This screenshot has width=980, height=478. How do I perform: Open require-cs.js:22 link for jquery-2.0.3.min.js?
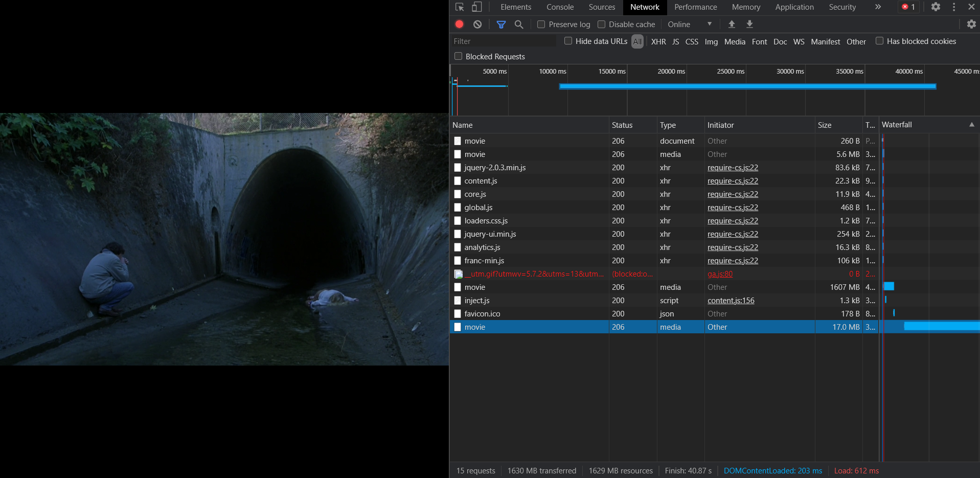(733, 168)
